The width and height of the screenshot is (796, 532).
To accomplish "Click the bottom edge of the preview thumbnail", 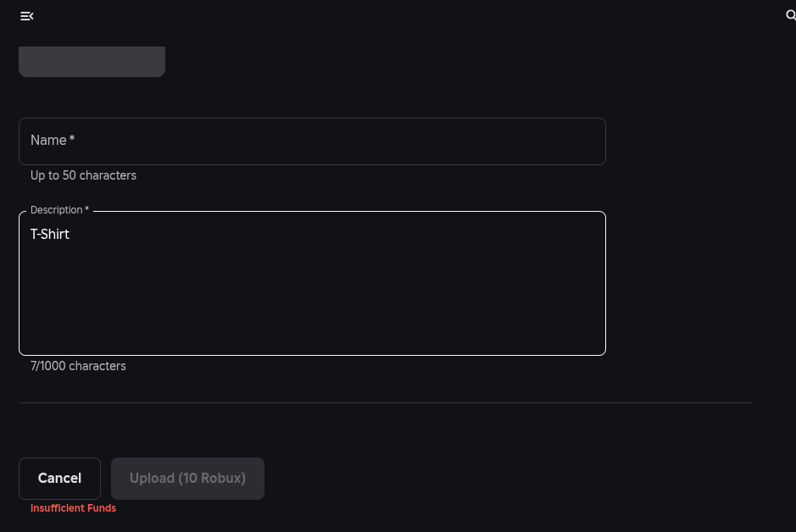I will (x=92, y=75).
